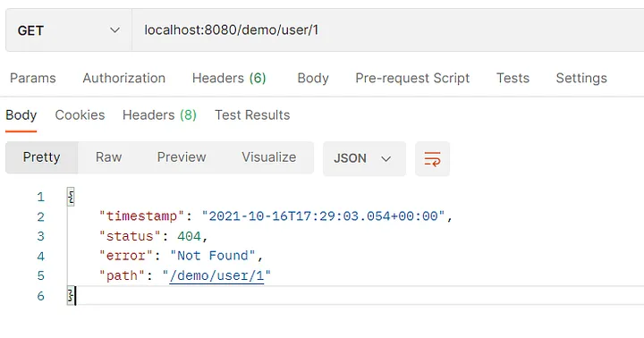Select the response Body tab
The height and width of the screenshot is (338, 644).
click(21, 115)
